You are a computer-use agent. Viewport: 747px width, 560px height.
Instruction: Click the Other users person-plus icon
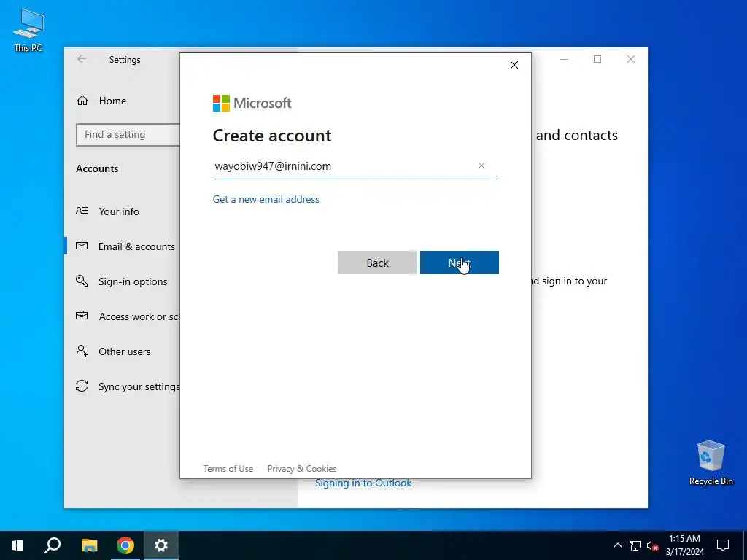point(82,351)
